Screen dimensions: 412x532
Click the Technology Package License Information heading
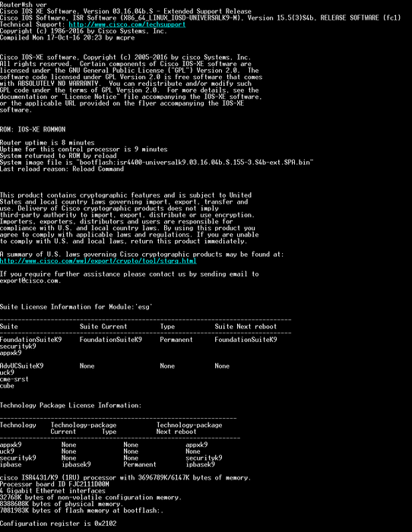[x=71, y=405]
